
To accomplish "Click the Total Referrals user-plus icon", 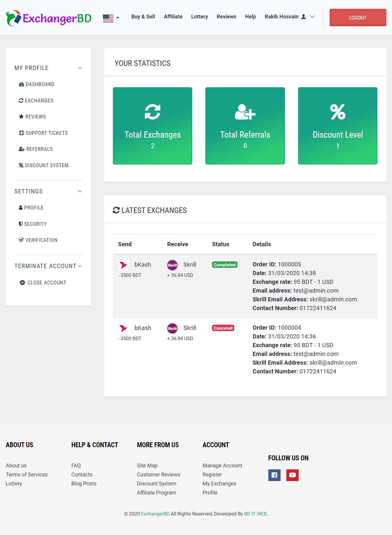I will click(x=245, y=112).
